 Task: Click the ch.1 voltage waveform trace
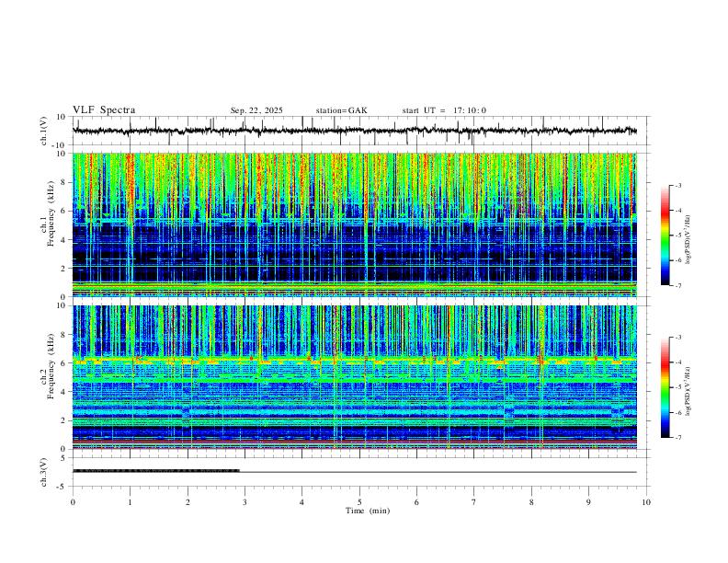point(354,131)
